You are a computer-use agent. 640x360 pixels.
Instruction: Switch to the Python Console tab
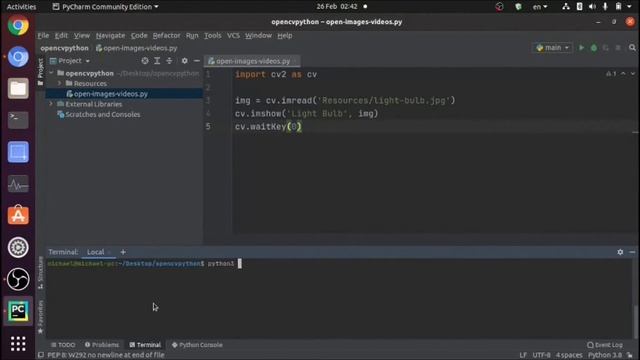(x=197, y=345)
